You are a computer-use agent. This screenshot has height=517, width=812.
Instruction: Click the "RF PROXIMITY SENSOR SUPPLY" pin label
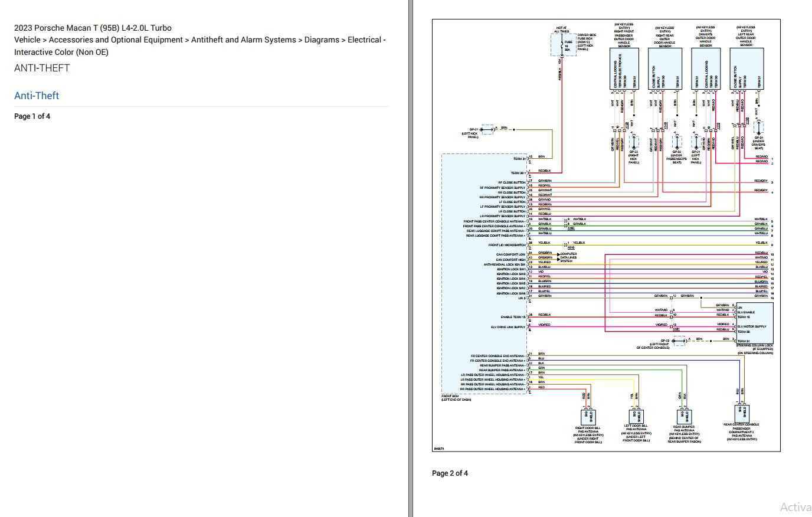point(502,188)
